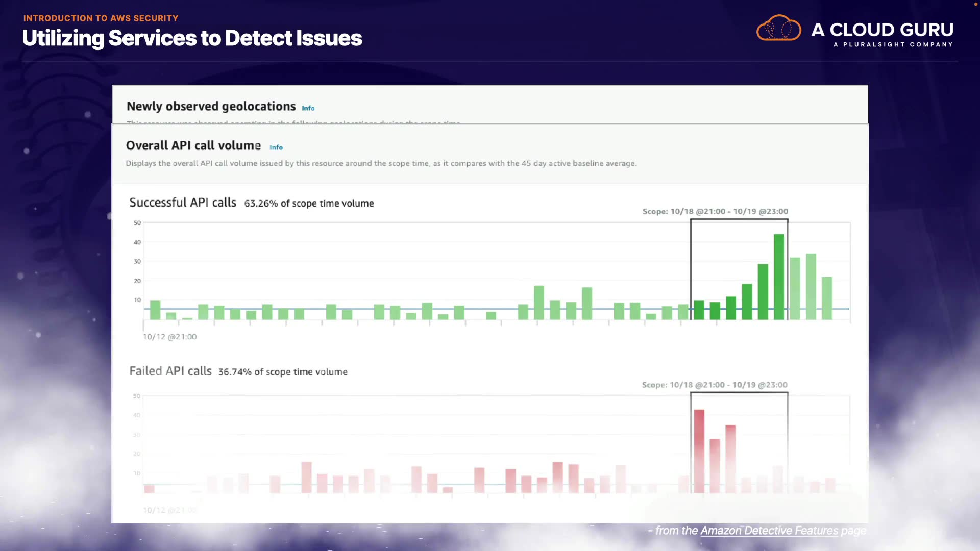Click the Overall API call volume panel title
Image resolution: width=980 pixels, height=551 pixels.
coord(193,146)
